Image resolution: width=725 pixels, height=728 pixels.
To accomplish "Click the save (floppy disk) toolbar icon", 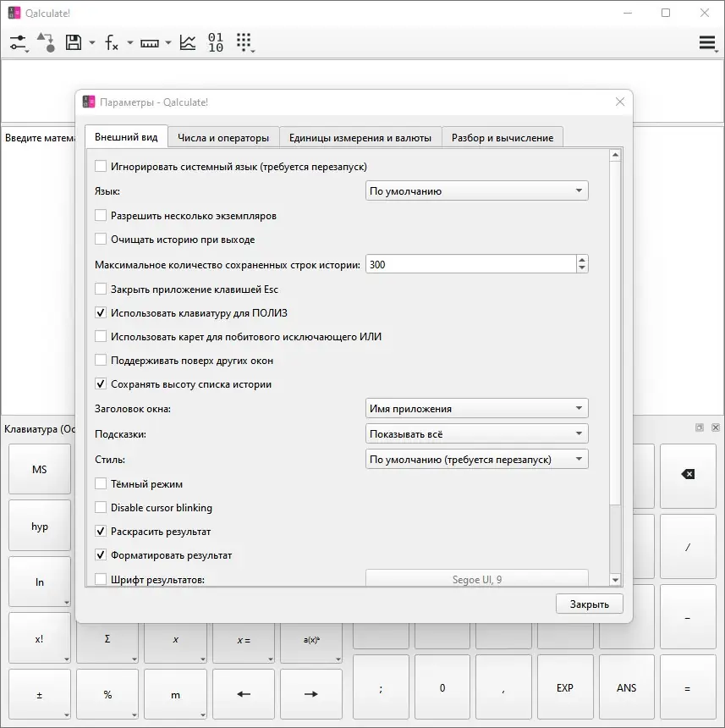I will click(x=74, y=42).
